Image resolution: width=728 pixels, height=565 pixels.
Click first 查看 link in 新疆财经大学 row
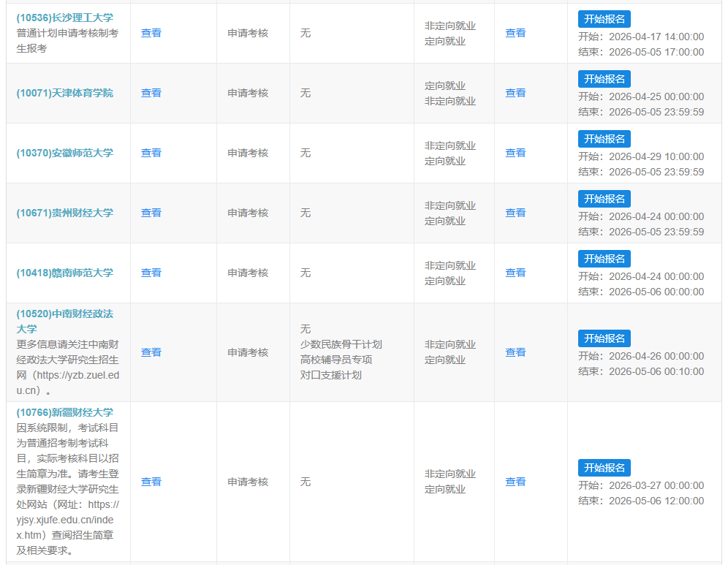pos(151,482)
